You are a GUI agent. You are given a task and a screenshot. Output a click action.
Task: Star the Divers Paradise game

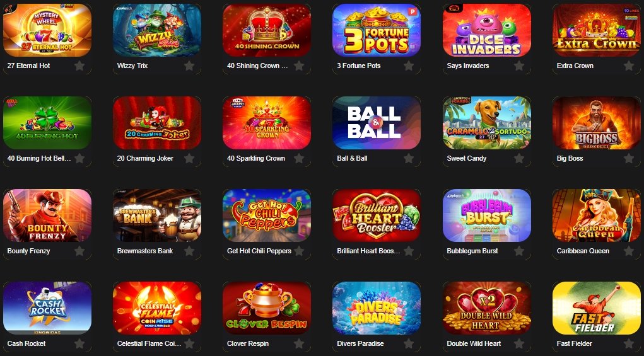coord(409,343)
